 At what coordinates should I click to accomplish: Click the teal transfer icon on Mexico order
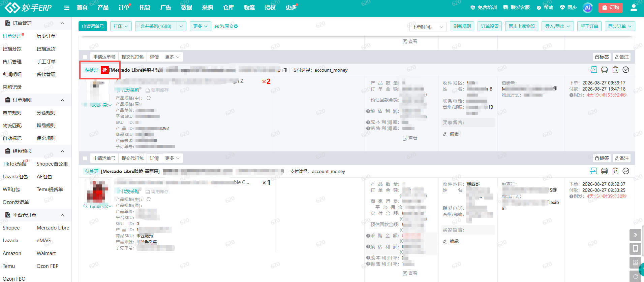point(593,171)
